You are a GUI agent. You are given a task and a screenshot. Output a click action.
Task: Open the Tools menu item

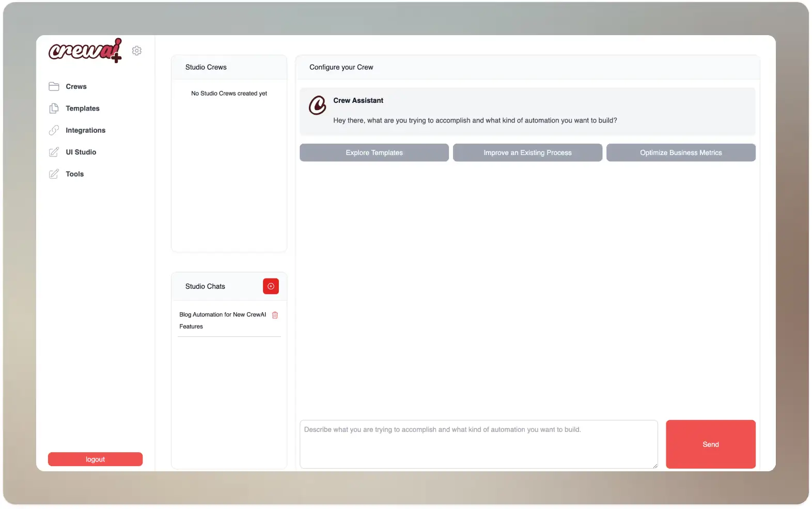point(75,174)
